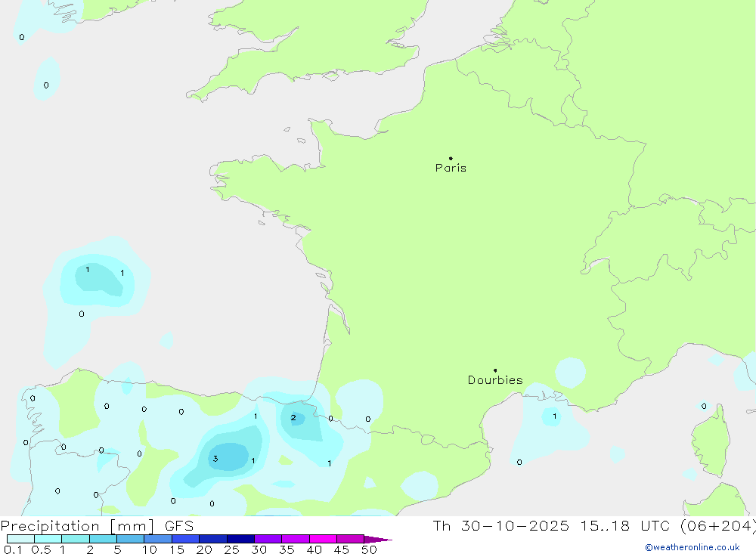Select the 10–15 mm legend swatch
Image resolution: width=756 pixels, height=554 pixels.
158,539
